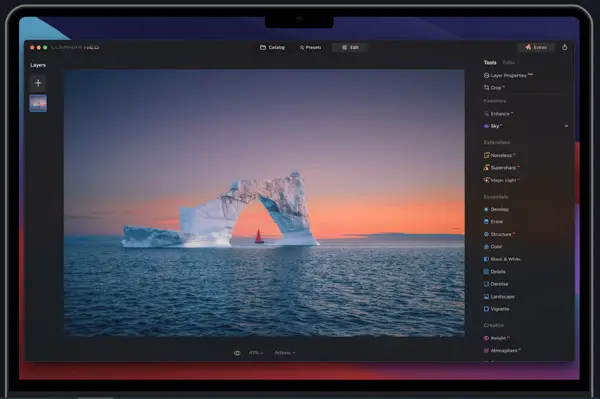The height and width of the screenshot is (399, 600).
Task: Open the Atmosphere tool
Action: [x=502, y=350]
